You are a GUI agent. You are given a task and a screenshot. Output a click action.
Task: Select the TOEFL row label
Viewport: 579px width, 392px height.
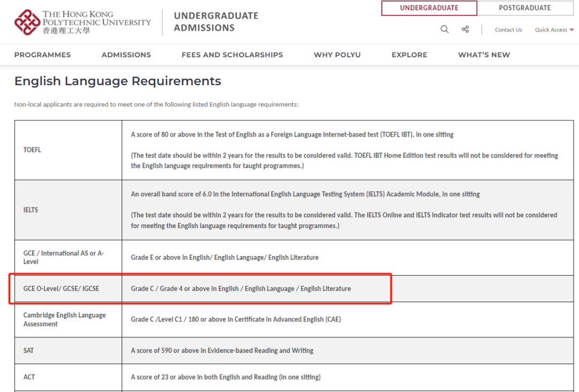(x=32, y=150)
